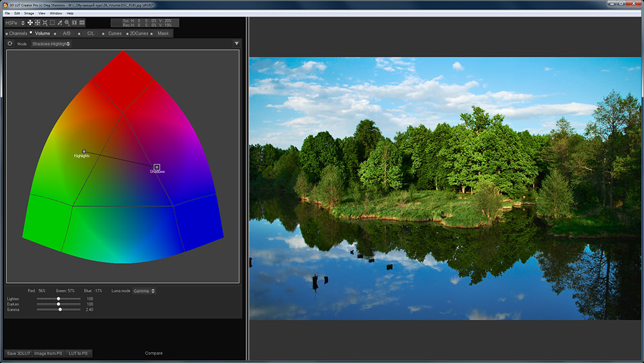
Task: Switch to the A/B tab
Action: (66, 33)
